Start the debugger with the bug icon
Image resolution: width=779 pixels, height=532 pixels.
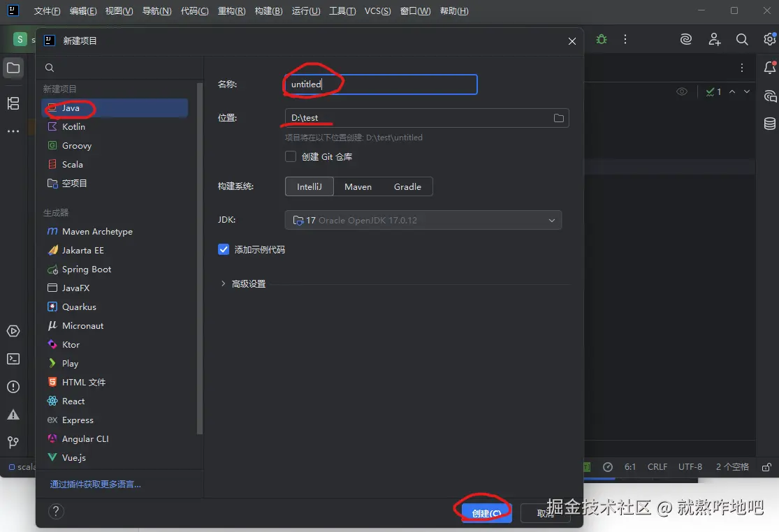pyautogui.click(x=601, y=40)
